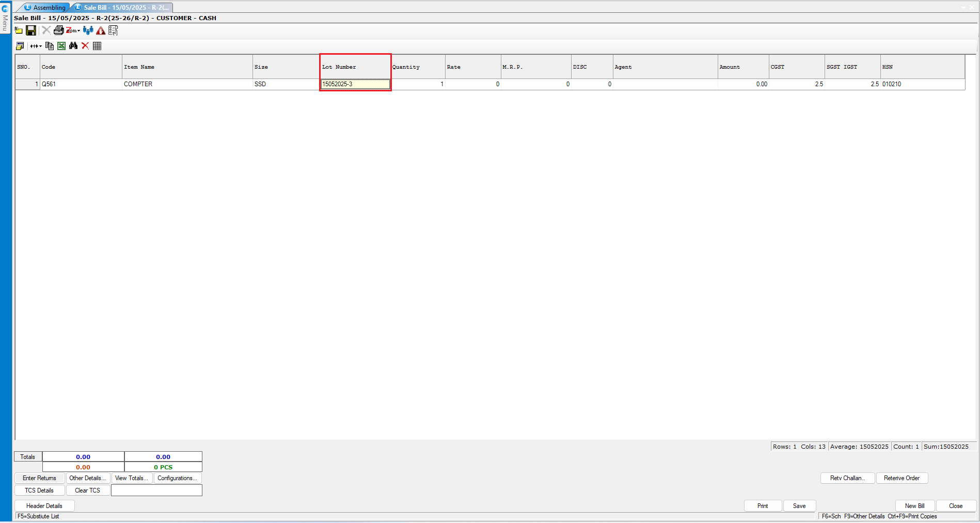This screenshot has height=523, width=980.
Task: Export grid using the Excel icon
Action: [x=61, y=46]
